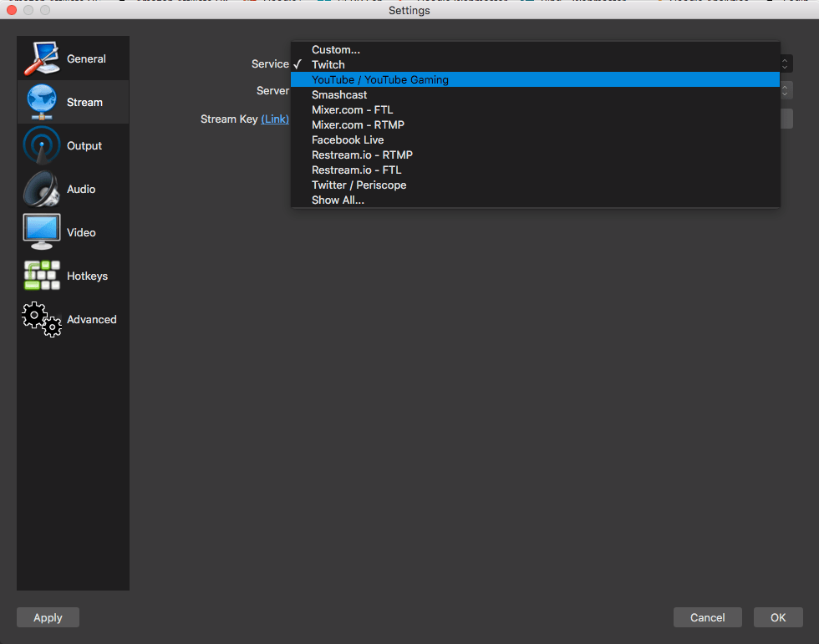Click Show All... in service list
The image size is (819, 644).
point(536,200)
